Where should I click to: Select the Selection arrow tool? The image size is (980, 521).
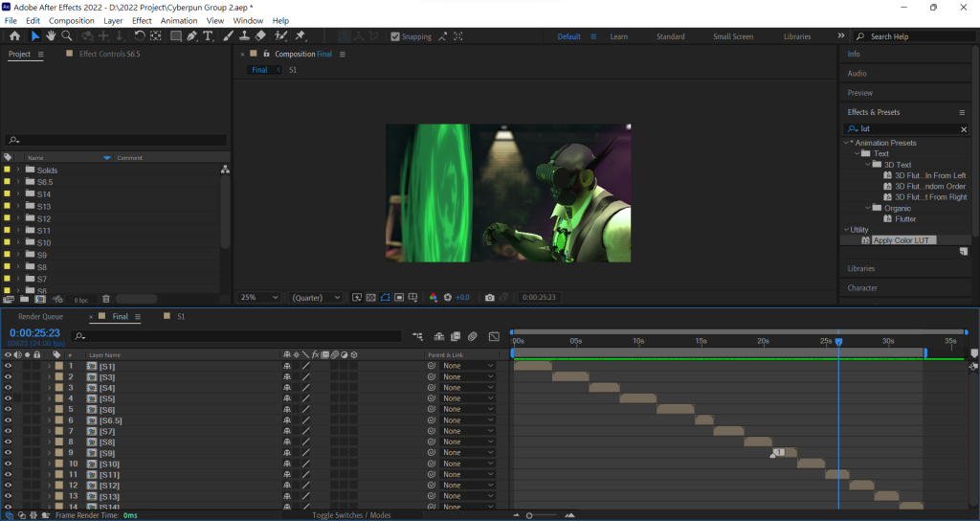[x=35, y=36]
